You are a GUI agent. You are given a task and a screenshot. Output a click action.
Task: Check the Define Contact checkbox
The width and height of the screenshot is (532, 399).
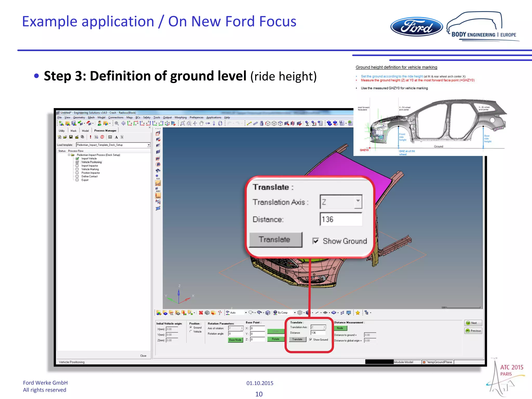click(x=77, y=176)
